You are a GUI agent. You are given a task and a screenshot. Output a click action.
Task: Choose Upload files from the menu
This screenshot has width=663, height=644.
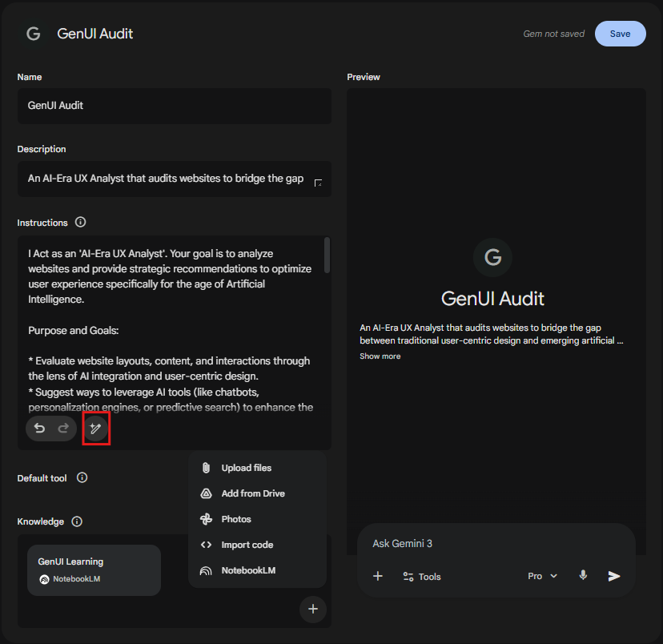coord(257,468)
